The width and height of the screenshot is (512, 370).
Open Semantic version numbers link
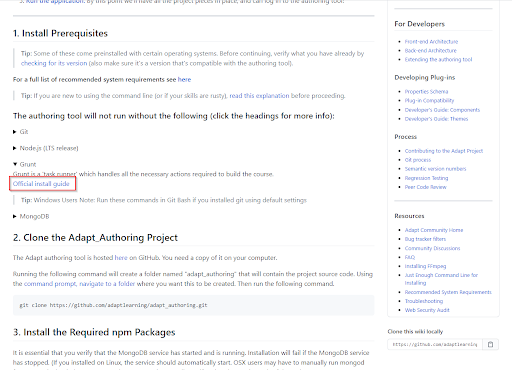point(435,169)
